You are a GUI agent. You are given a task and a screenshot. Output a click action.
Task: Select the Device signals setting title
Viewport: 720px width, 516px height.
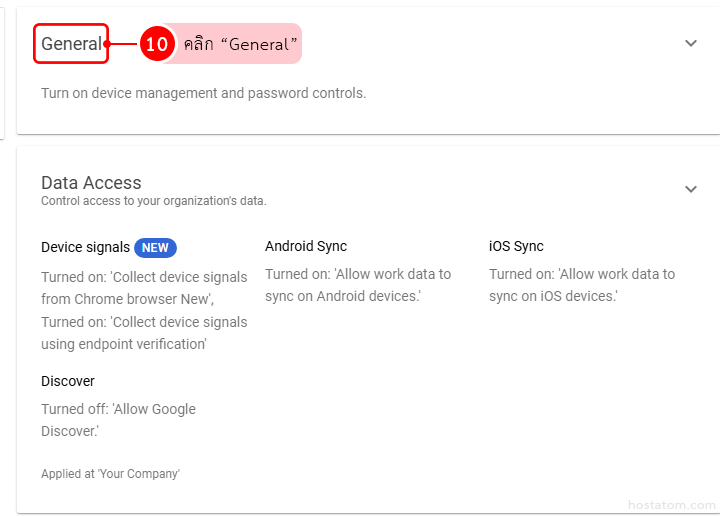(85, 247)
